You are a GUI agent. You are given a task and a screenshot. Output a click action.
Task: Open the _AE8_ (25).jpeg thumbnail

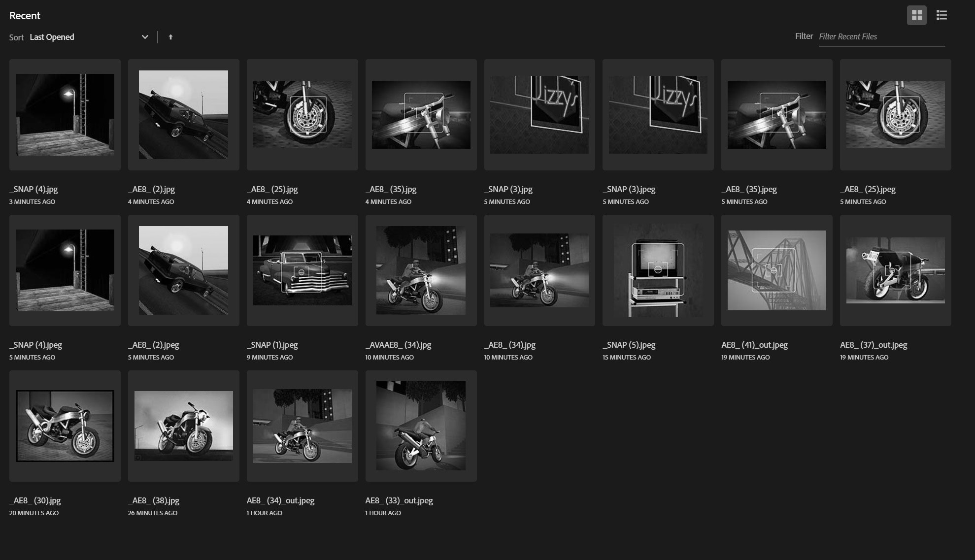click(x=895, y=115)
